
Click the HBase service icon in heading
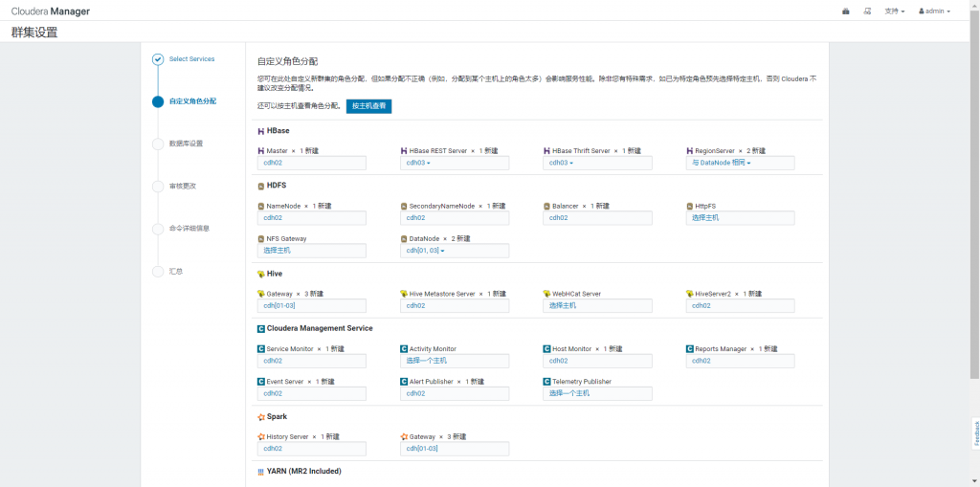point(261,131)
